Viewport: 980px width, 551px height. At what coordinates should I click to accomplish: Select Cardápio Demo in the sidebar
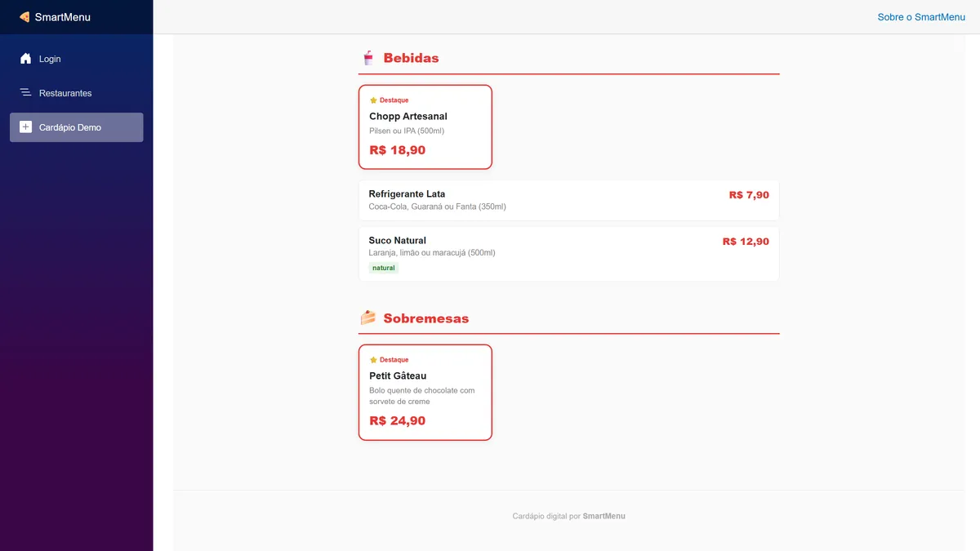(x=77, y=127)
